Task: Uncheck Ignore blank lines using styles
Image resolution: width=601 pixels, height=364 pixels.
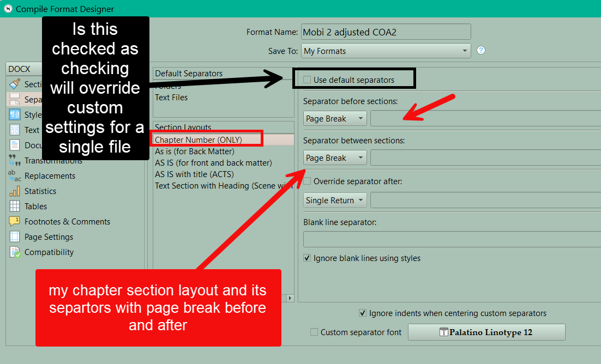Action: click(x=308, y=258)
